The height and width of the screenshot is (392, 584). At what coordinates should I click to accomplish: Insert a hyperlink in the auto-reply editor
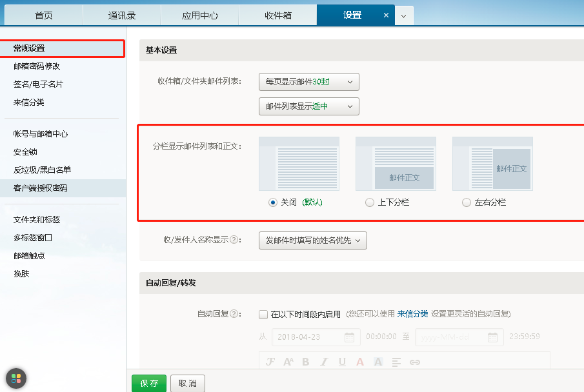click(x=415, y=362)
